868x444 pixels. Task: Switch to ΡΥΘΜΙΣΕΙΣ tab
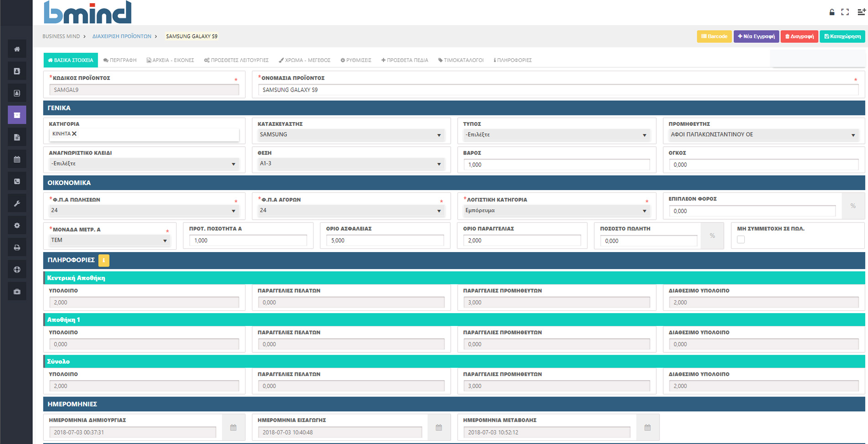coord(356,60)
